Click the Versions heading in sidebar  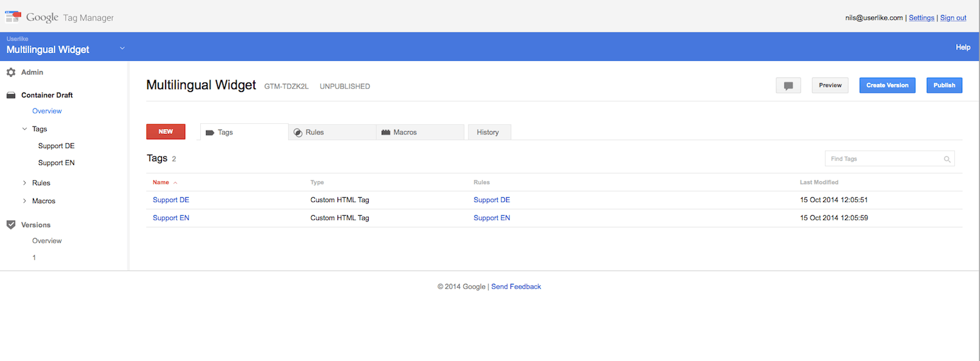(36, 225)
